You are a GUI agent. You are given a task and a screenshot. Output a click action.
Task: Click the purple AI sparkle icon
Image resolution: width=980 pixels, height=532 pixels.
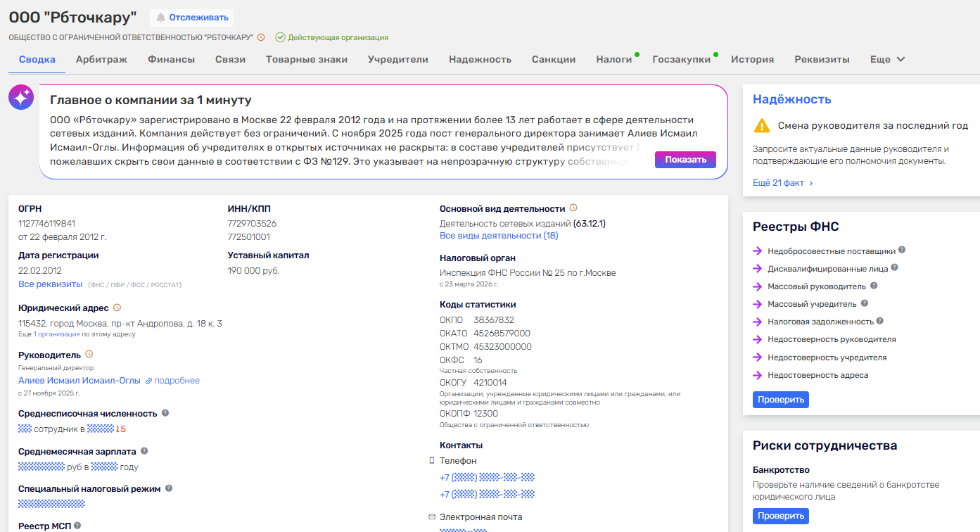pyautogui.click(x=21, y=98)
